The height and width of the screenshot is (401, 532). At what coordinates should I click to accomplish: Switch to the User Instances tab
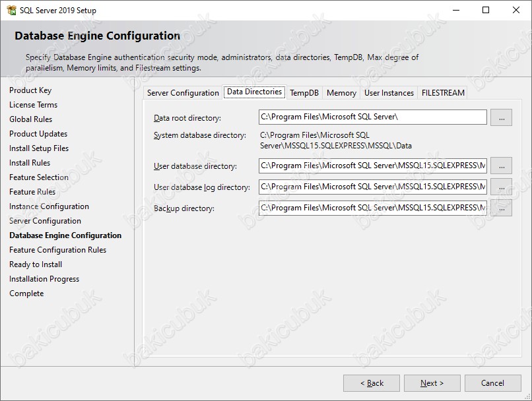pos(389,93)
